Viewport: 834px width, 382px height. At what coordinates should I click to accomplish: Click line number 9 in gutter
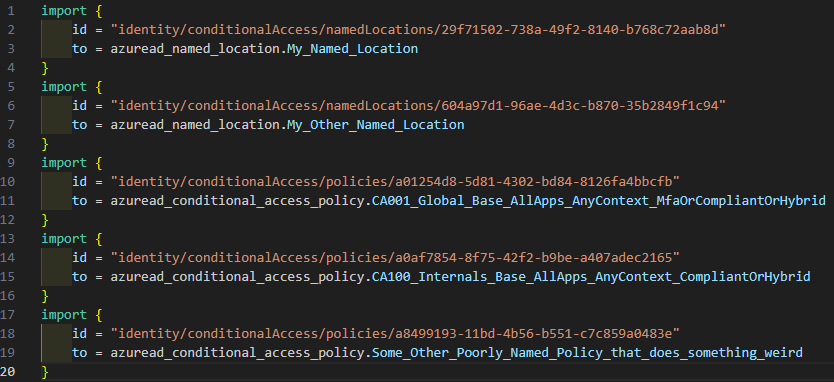(11, 162)
